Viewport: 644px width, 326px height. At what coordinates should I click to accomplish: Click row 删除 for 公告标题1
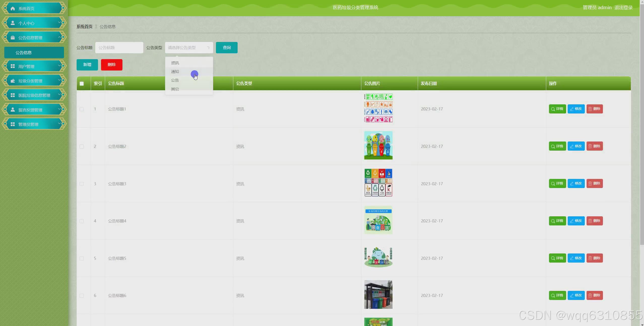(x=595, y=109)
